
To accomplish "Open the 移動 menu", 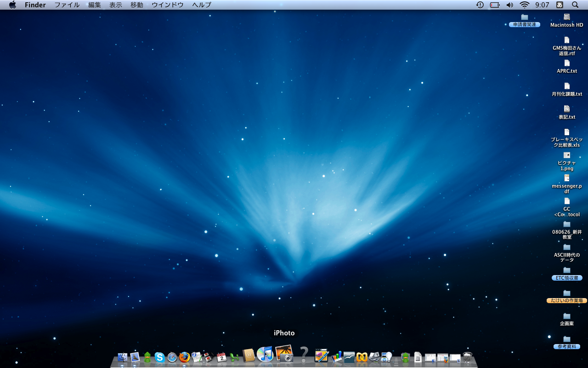I will [x=137, y=5].
